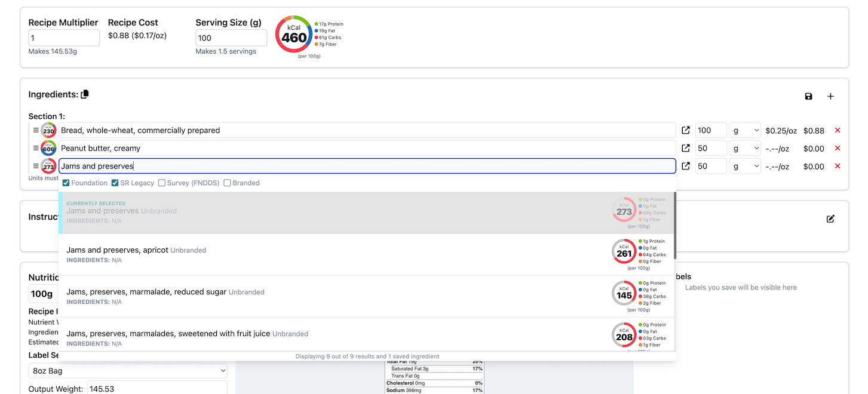Open external link for whole-wheat bread
The image size is (868, 394).
(x=686, y=131)
